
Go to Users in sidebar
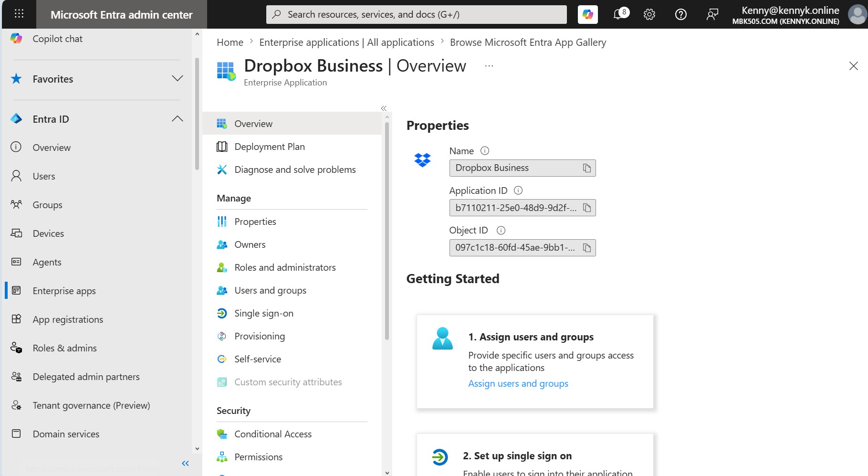pos(44,176)
